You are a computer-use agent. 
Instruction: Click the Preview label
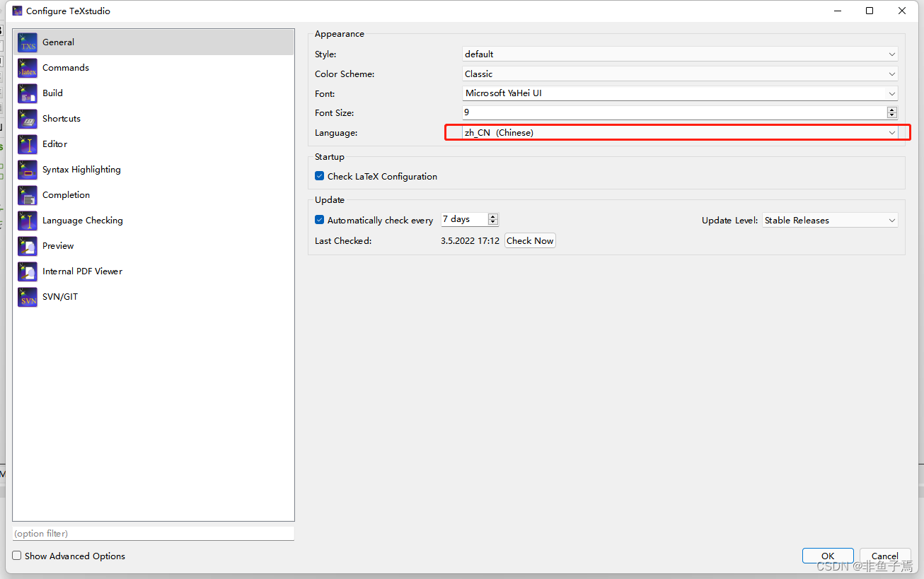(x=58, y=246)
